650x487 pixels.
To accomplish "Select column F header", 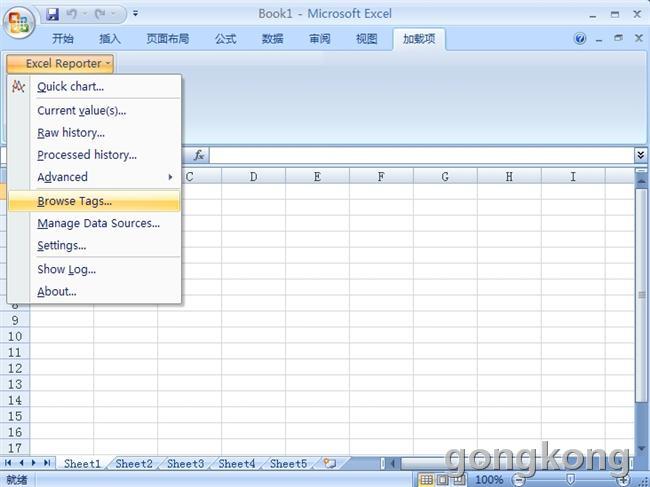I will pos(381,177).
